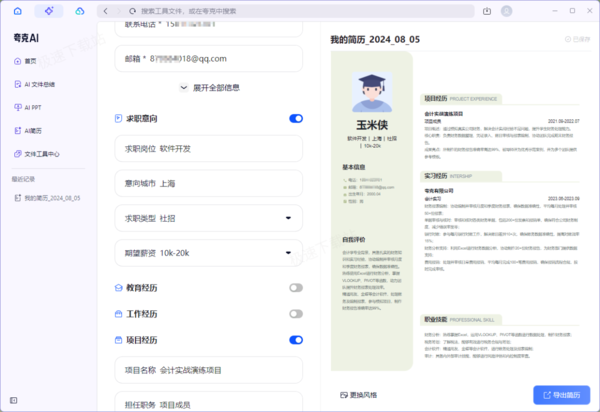
Task: Open the 求职类型 社招 dropdown
Action: (209, 218)
